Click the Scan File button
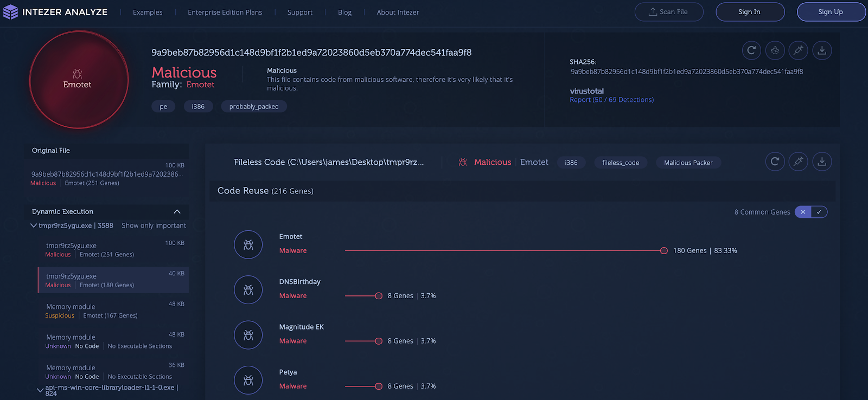This screenshot has height=400, width=868. click(669, 12)
